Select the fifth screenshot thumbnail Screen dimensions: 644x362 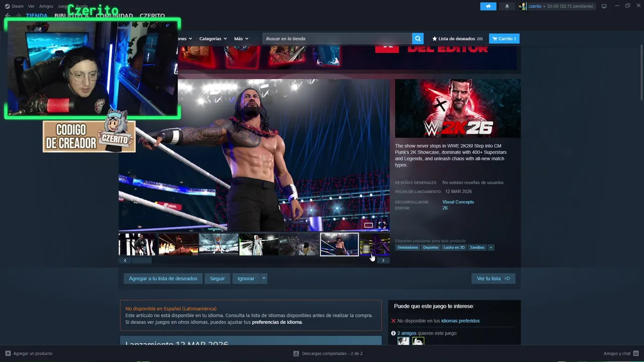tap(299, 244)
